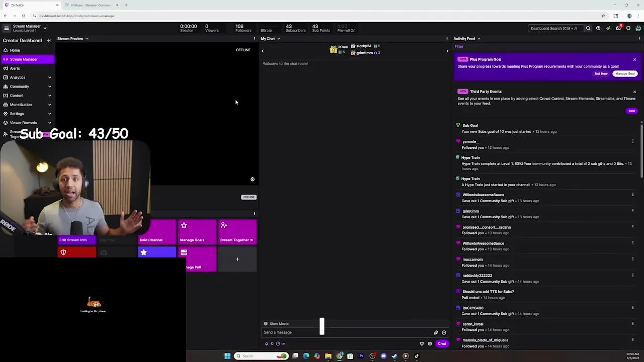Screen dimensions: 644x362
Task: Open the help question mark icon
Action: click(x=598, y=28)
